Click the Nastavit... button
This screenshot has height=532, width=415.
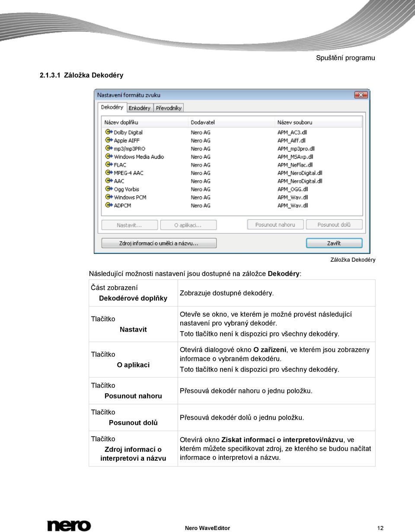[129, 225]
